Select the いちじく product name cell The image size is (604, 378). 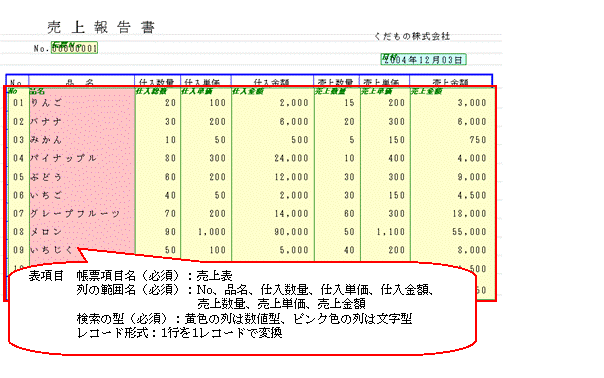pyautogui.click(x=52, y=250)
